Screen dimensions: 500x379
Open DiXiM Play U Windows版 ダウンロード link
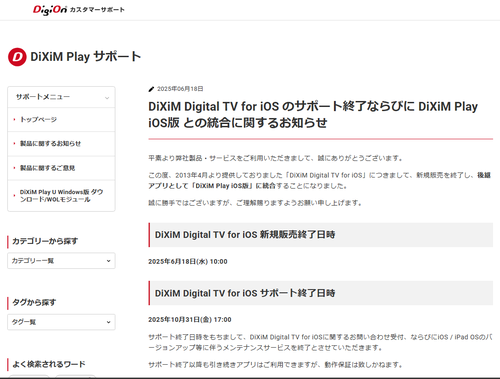(61, 196)
